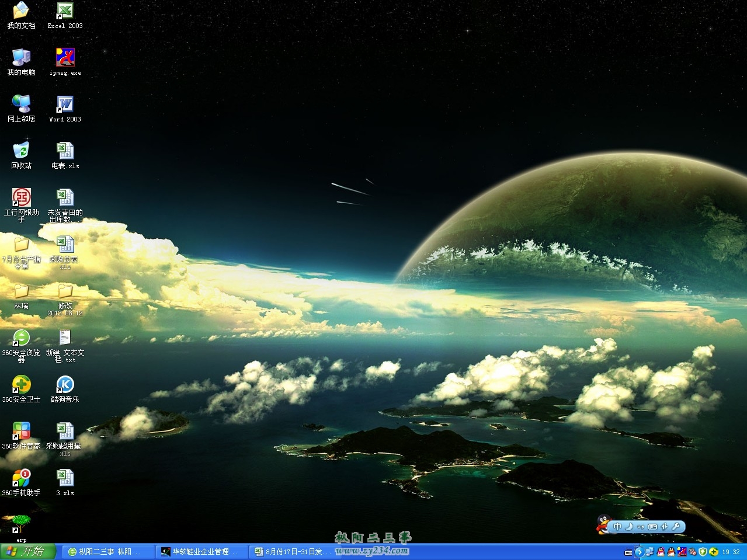Open the soft keyboard on the input bar
747x560 pixels.
tap(652, 527)
